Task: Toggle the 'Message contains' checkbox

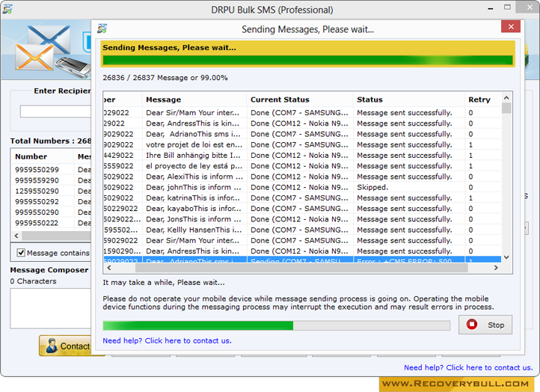Action: pos(21,253)
